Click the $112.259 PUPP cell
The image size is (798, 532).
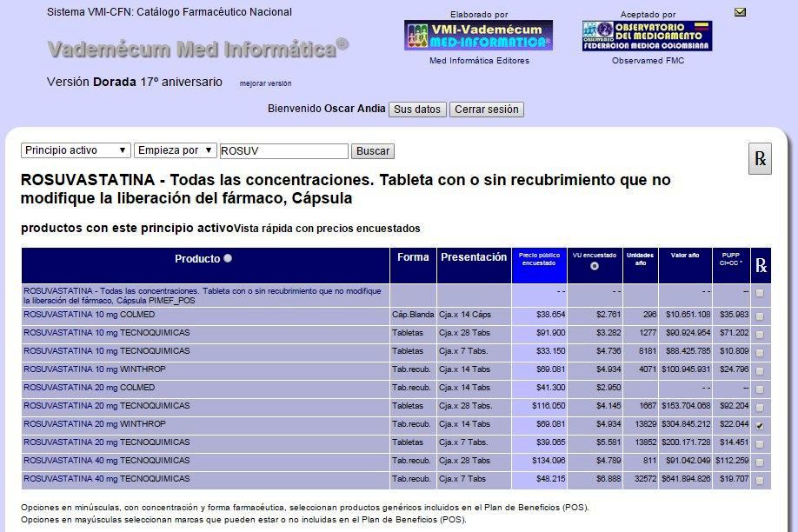coord(731,461)
